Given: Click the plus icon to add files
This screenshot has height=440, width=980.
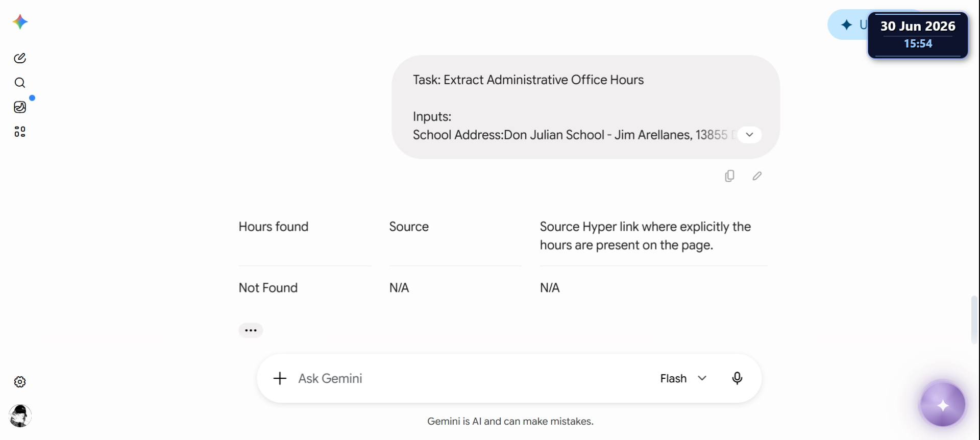Looking at the screenshot, I should [x=280, y=378].
